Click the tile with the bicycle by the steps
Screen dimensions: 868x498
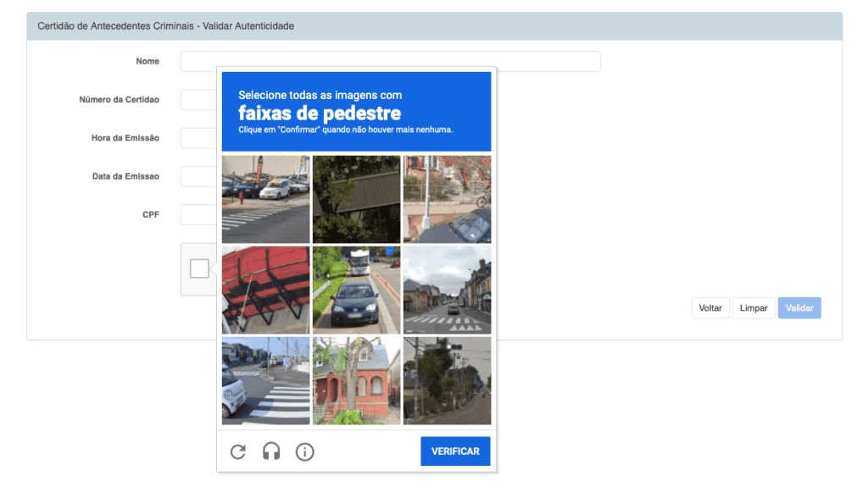(x=447, y=199)
